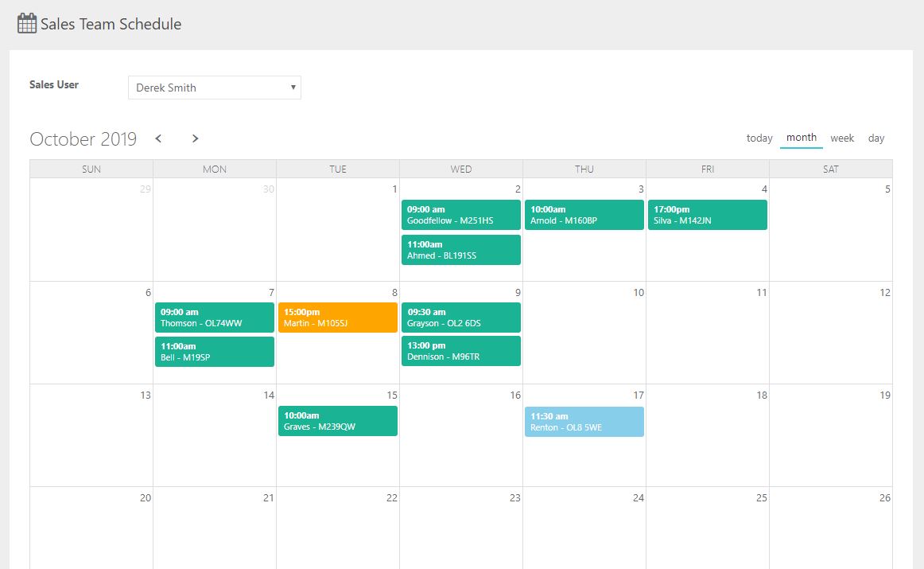Viewport: 924px width, 569px height.
Task: Switch to the week view tab
Action: click(842, 138)
